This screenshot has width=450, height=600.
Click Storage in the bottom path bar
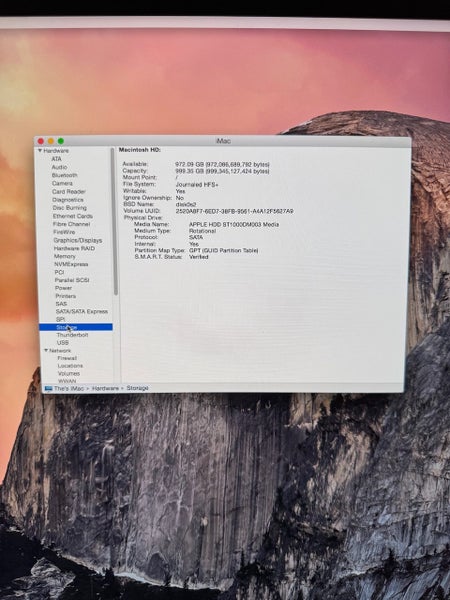(x=137, y=388)
